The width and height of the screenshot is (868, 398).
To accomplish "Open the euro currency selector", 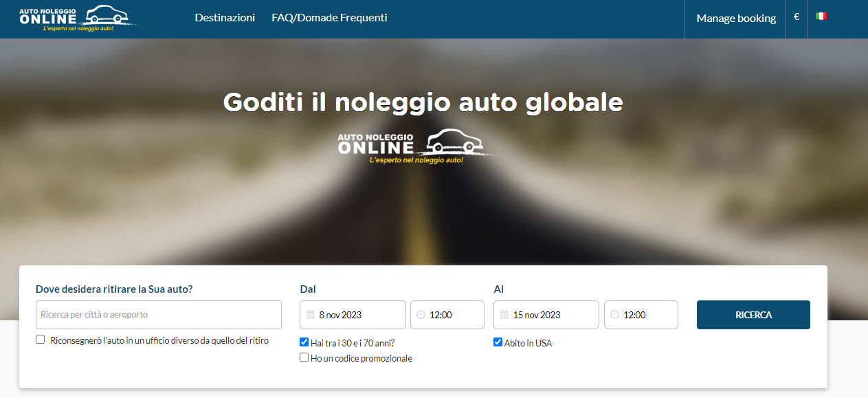I will (797, 16).
